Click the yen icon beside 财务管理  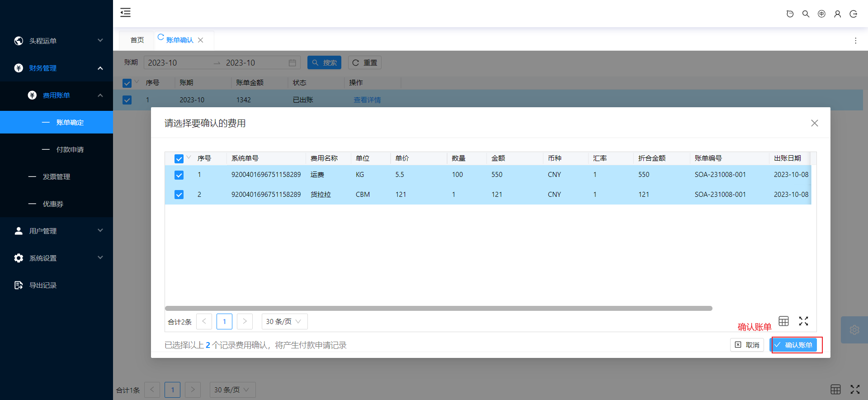click(x=19, y=68)
